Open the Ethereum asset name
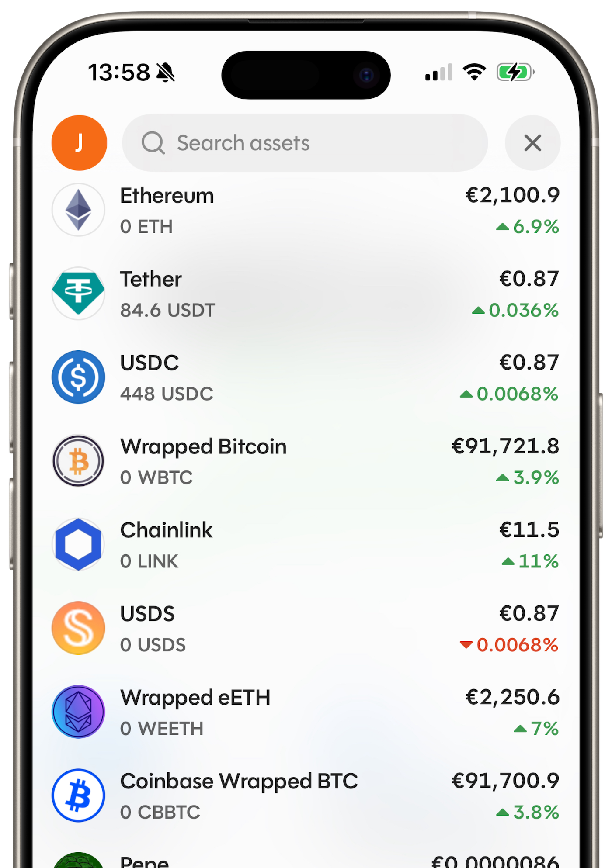The width and height of the screenshot is (612, 868). coord(167,195)
